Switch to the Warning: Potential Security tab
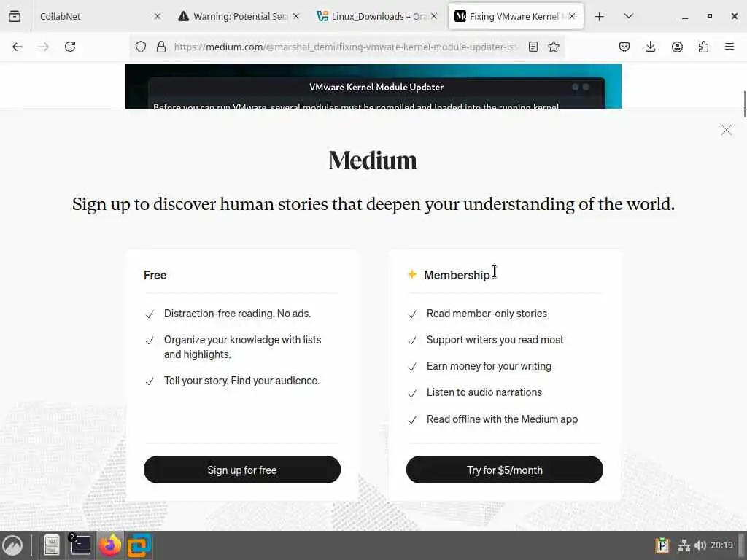 pyautogui.click(x=239, y=16)
